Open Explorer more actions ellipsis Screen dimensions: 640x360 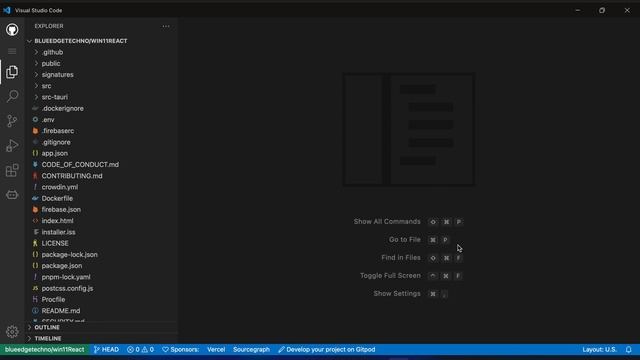[x=166, y=26]
